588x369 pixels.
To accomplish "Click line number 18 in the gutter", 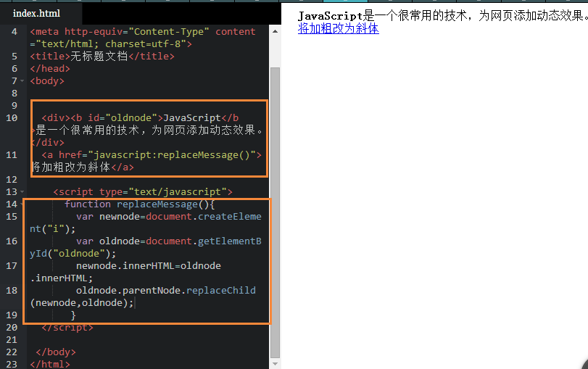I will [x=12, y=291].
